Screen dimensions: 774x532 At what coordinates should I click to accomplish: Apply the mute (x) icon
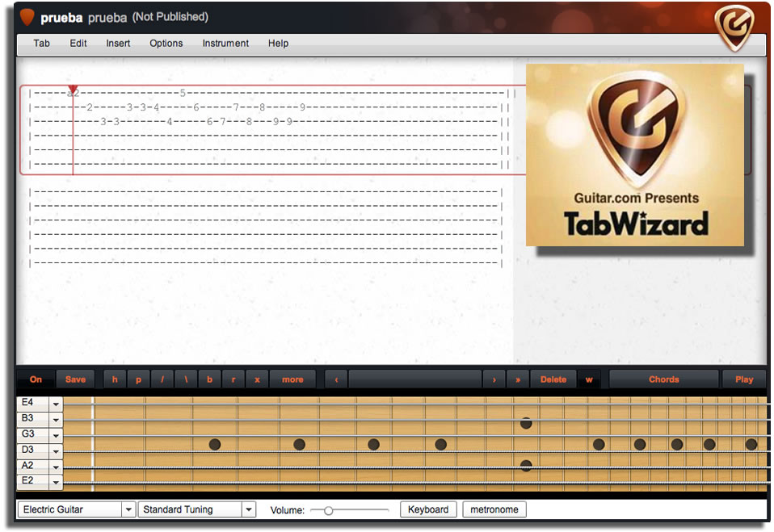256,379
